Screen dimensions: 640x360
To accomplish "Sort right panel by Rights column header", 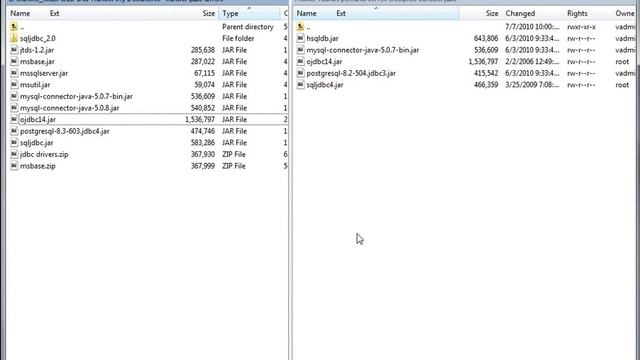I will coord(577,13).
